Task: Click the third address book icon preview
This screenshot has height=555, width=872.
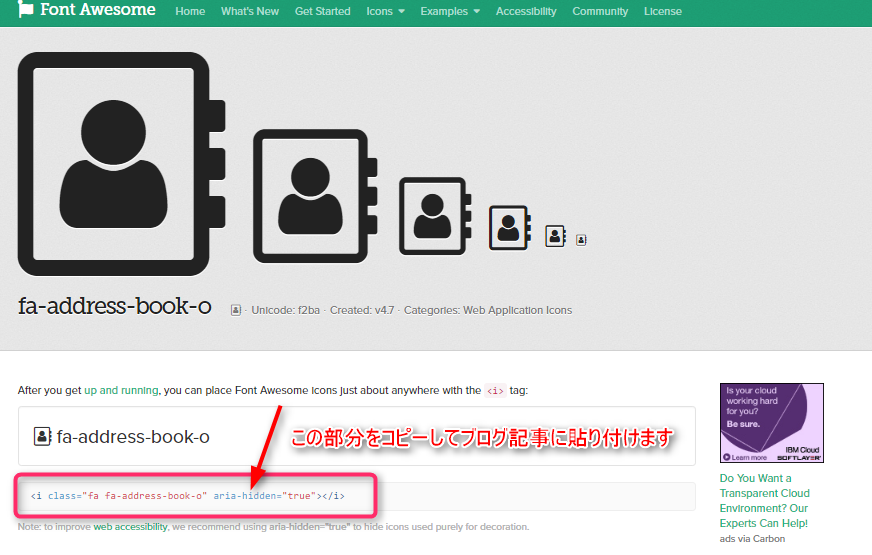Action: (435, 216)
